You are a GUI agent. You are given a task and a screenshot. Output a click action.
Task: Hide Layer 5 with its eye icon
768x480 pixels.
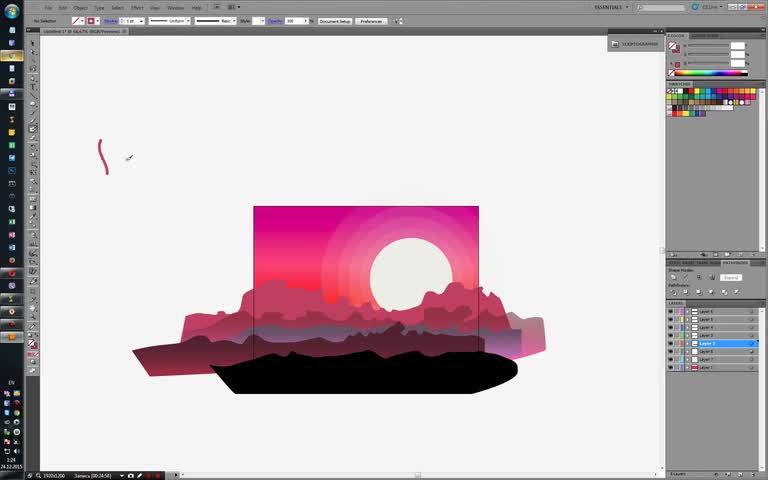click(x=671, y=319)
